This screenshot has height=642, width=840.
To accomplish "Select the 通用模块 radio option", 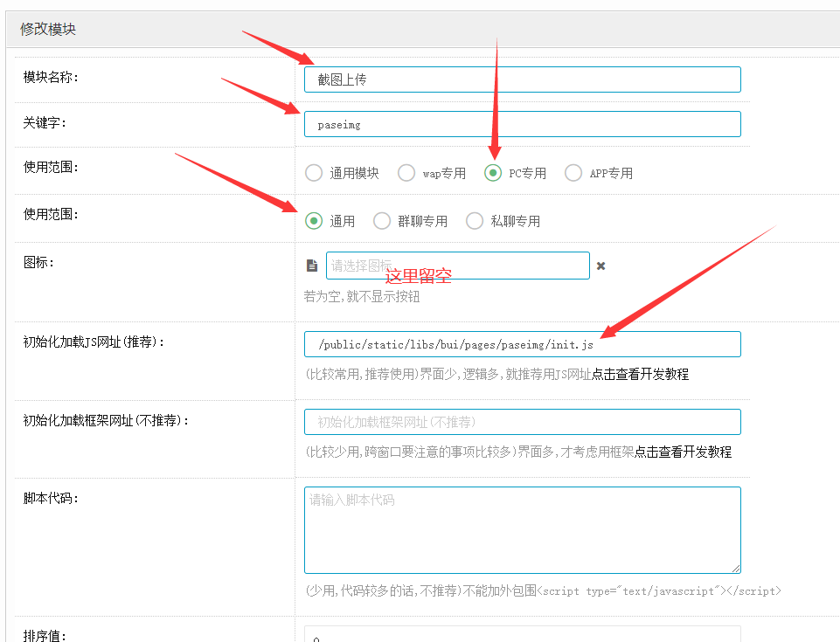I will coord(314,173).
